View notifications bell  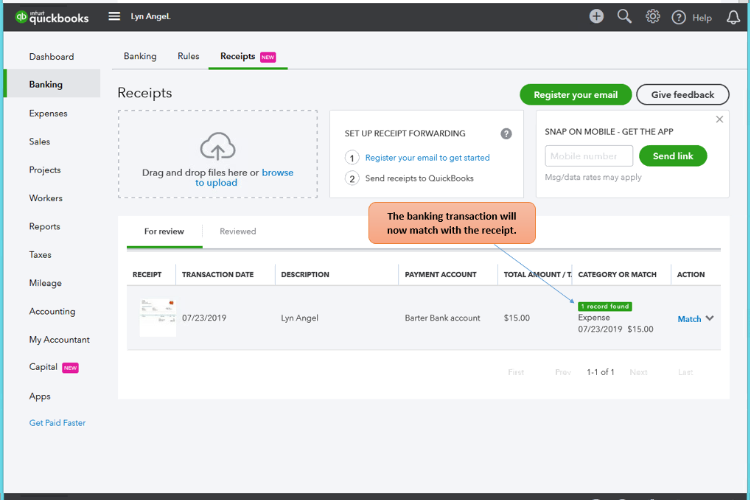[733, 18]
